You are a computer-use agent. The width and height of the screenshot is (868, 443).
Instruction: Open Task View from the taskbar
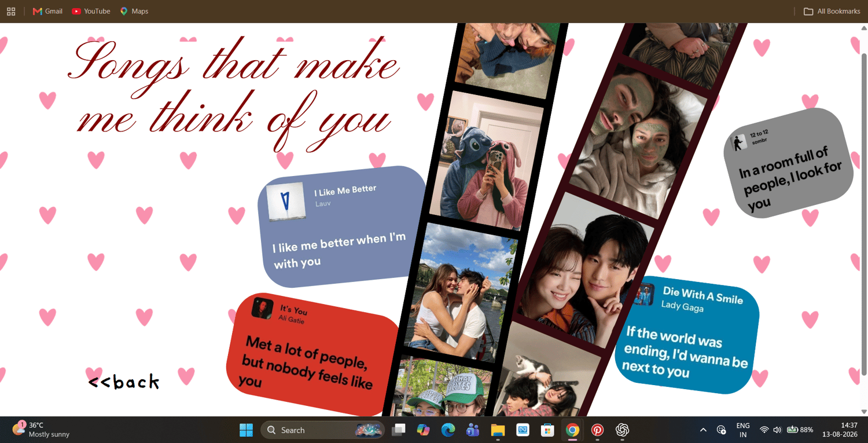398,430
